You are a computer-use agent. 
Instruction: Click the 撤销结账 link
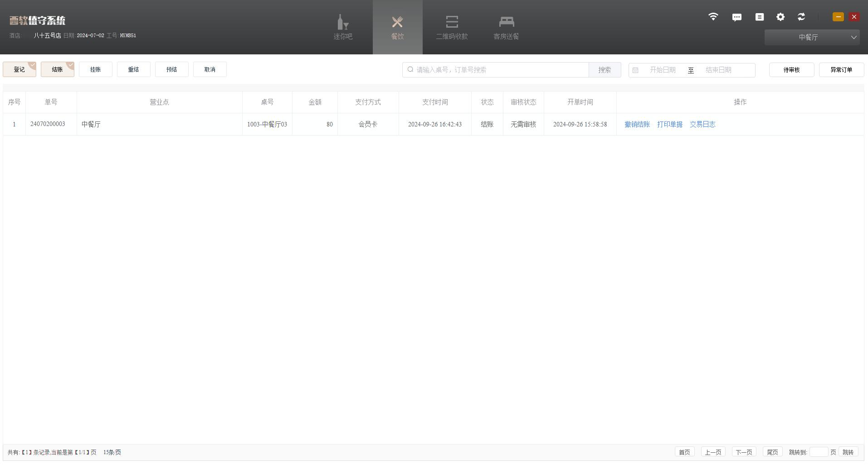637,124
